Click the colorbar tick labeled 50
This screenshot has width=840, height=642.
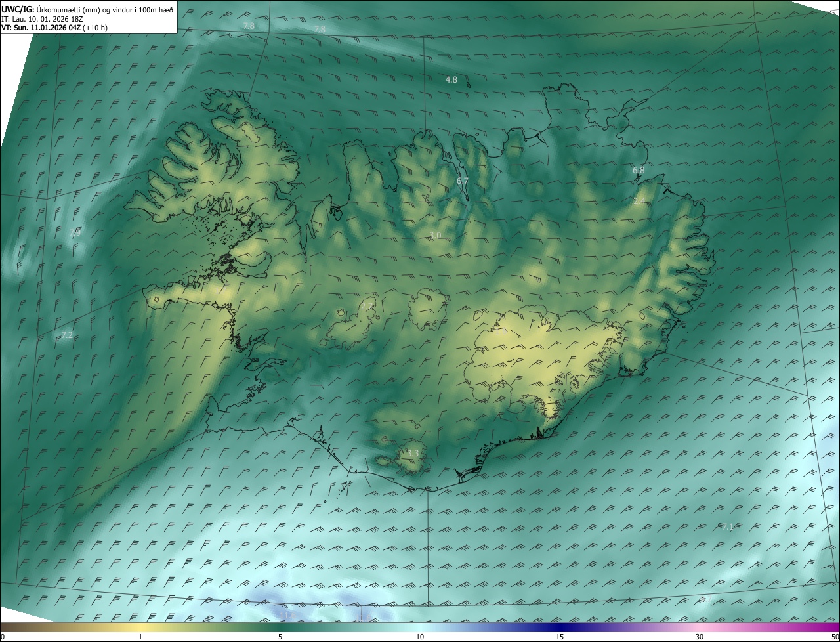(x=835, y=637)
